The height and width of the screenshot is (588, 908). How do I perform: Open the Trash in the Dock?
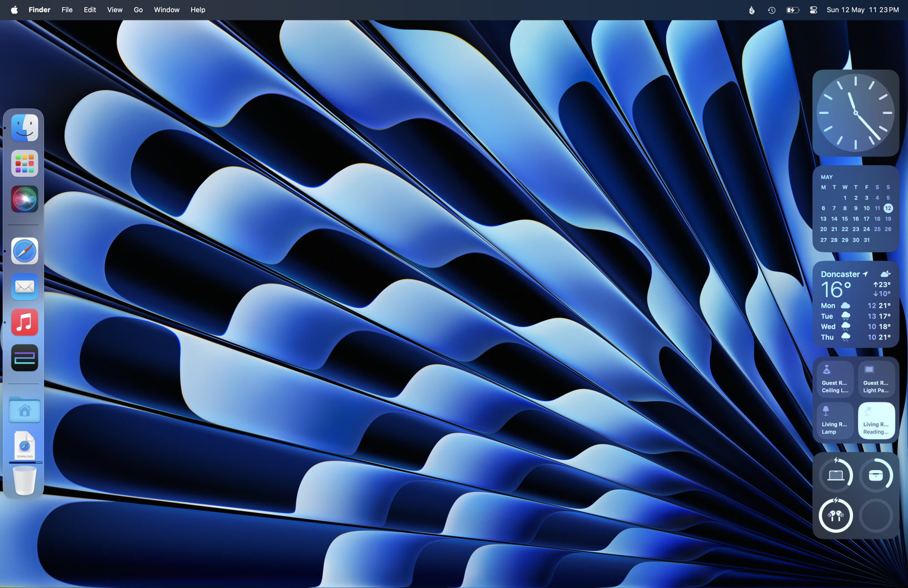coord(25,480)
